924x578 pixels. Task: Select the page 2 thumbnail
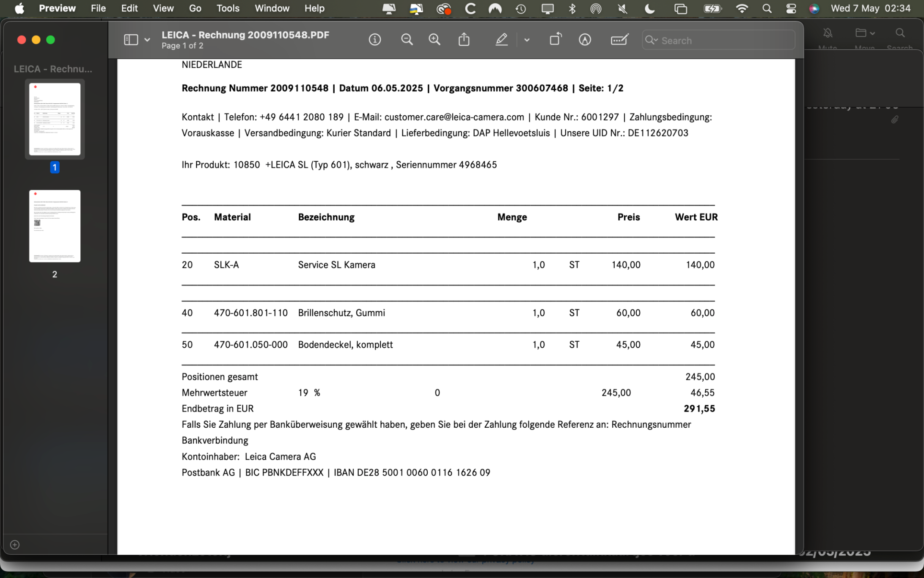coord(55,226)
